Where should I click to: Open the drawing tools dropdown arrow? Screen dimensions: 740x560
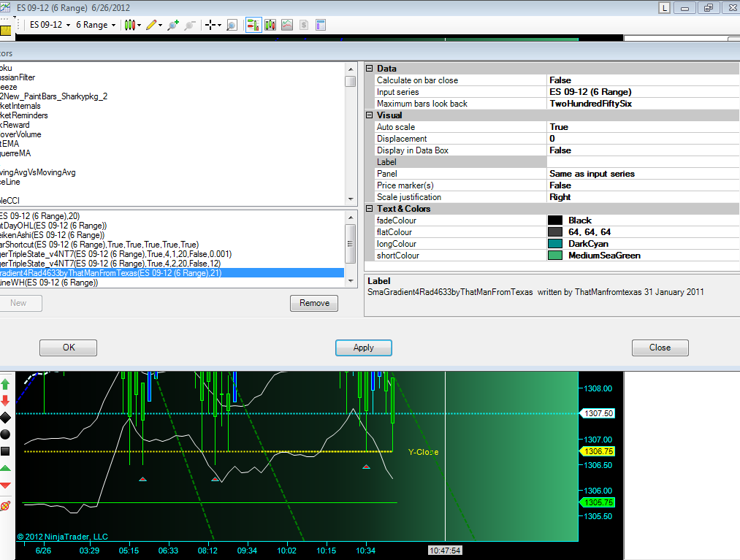pos(160,26)
